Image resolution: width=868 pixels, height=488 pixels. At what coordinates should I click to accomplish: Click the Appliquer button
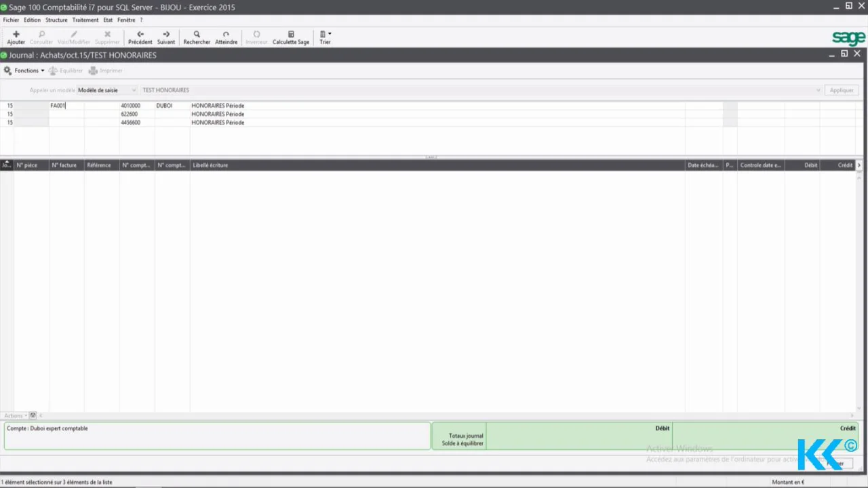[842, 90]
